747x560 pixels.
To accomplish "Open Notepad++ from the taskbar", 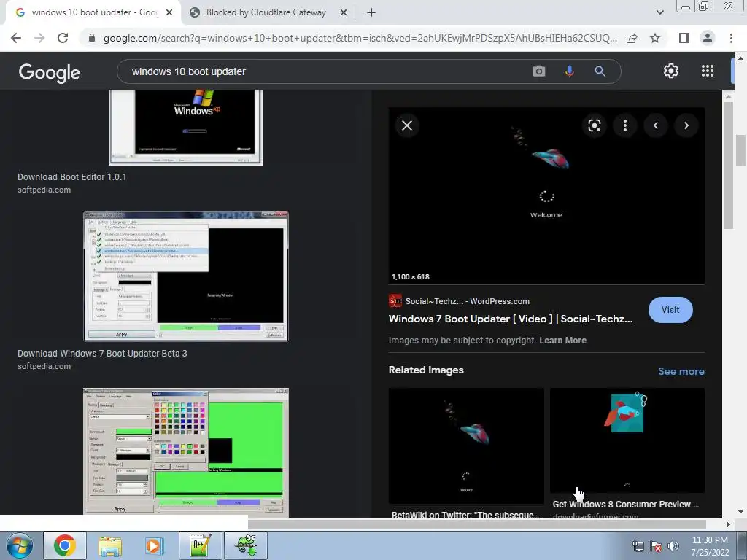I will click(x=200, y=545).
